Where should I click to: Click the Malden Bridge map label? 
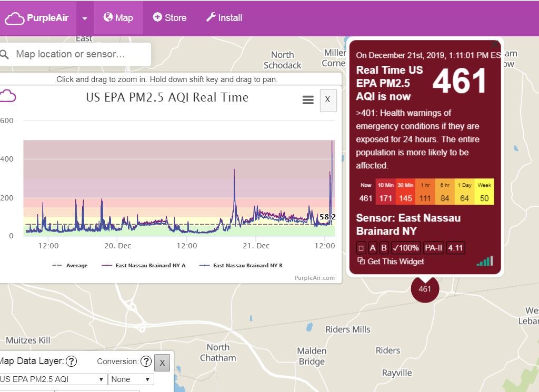312,356
